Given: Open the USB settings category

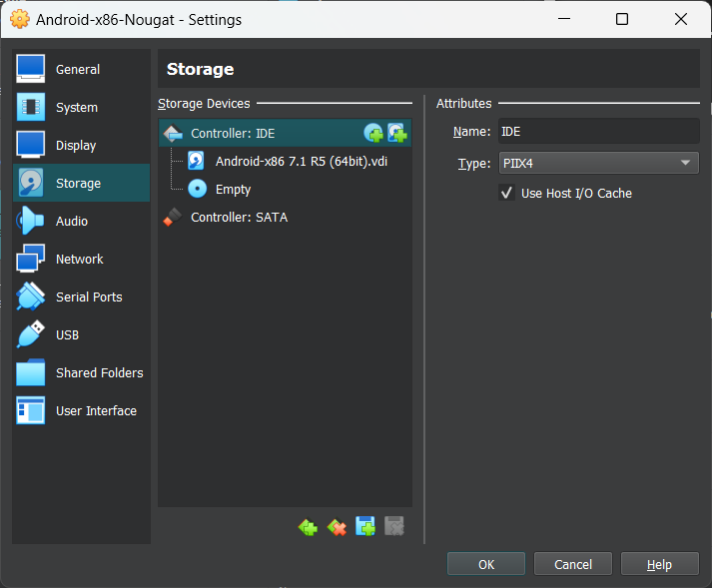Looking at the screenshot, I should tap(81, 334).
